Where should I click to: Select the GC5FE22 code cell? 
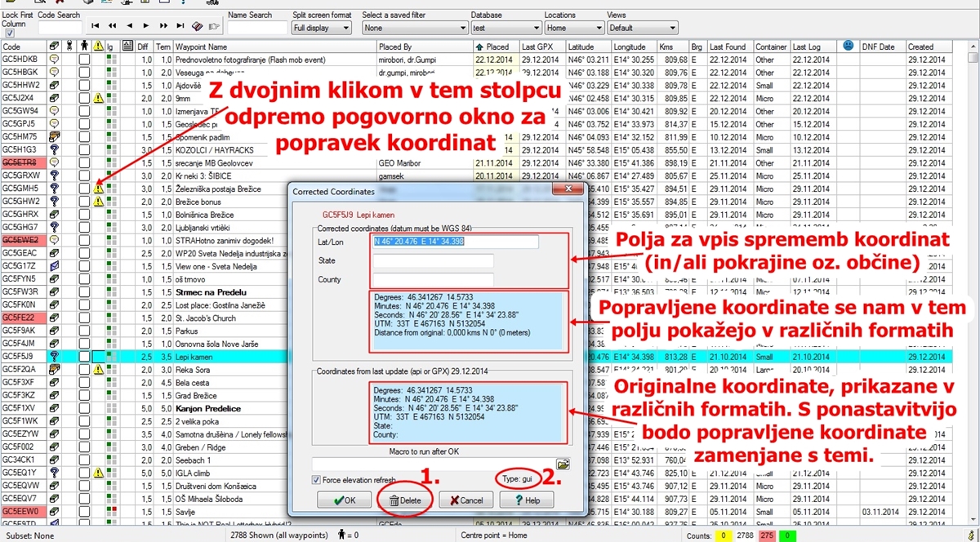24,318
